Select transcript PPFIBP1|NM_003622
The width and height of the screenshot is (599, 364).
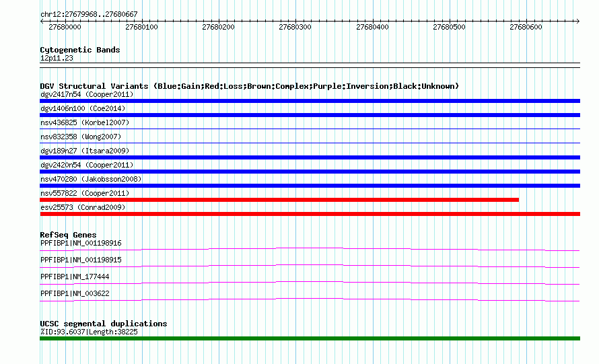(75, 294)
